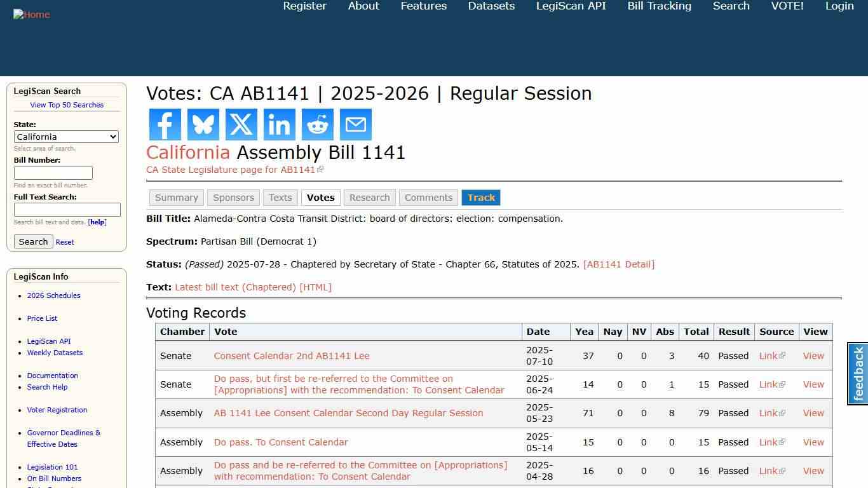Open the AB1141 Detail link
The image size is (868, 488).
click(619, 264)
